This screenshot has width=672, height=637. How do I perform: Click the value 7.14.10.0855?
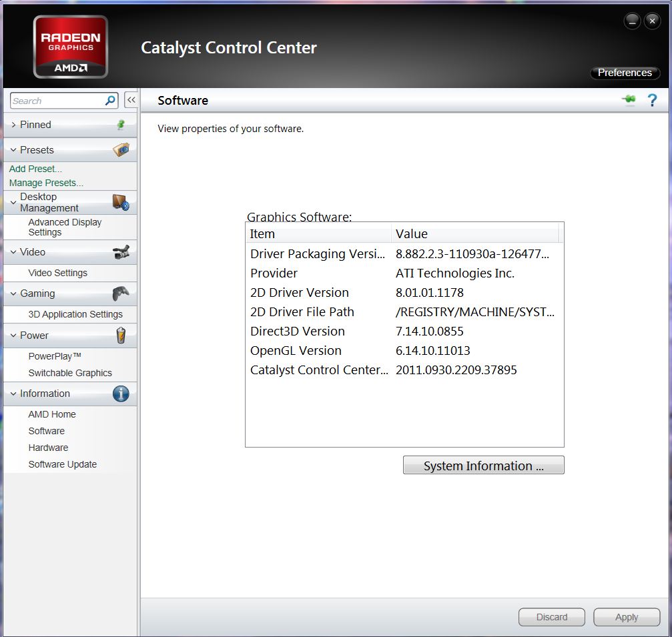tap(430, 331)
